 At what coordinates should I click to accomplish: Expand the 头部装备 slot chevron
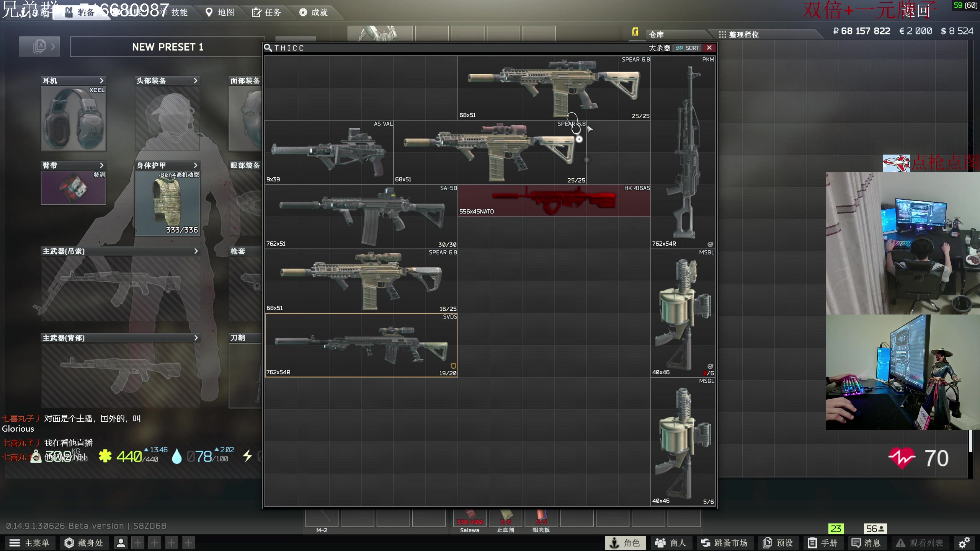[196, 80]
